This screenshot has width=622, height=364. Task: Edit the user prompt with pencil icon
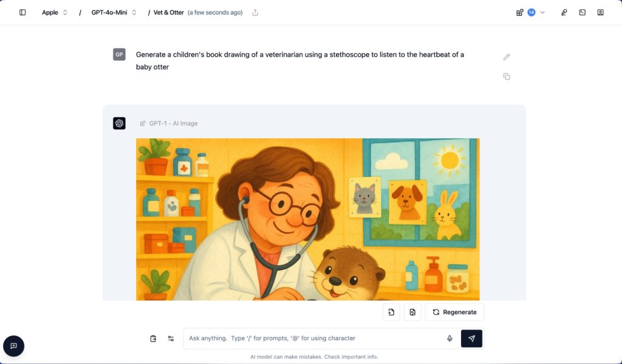[x=507, y=57]
